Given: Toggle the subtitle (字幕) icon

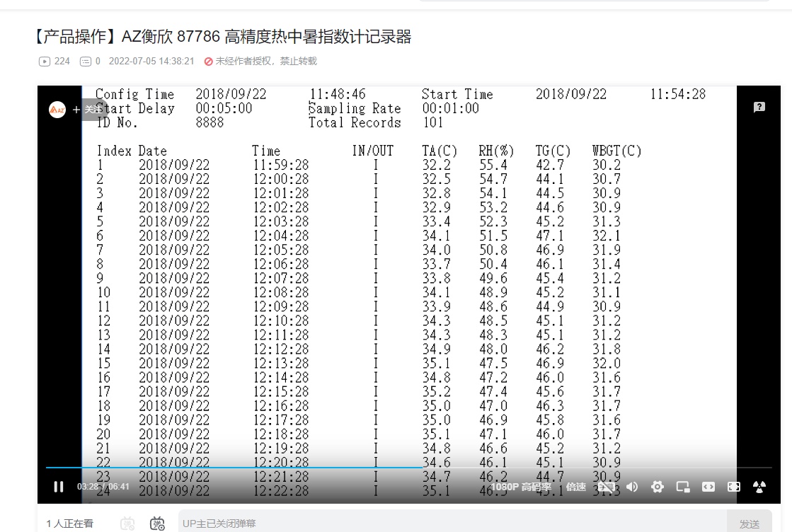Looking at the screenshot, I should (607, 487).
